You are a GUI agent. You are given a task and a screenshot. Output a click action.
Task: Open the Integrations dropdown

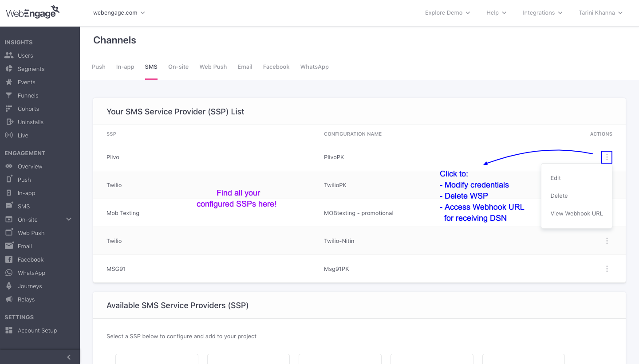pyautogui.click(x=542, y=13)
